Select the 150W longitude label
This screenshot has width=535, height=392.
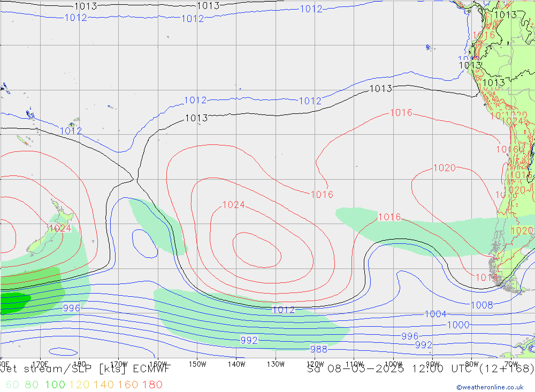pyautogui.click(x=197, y=364)
